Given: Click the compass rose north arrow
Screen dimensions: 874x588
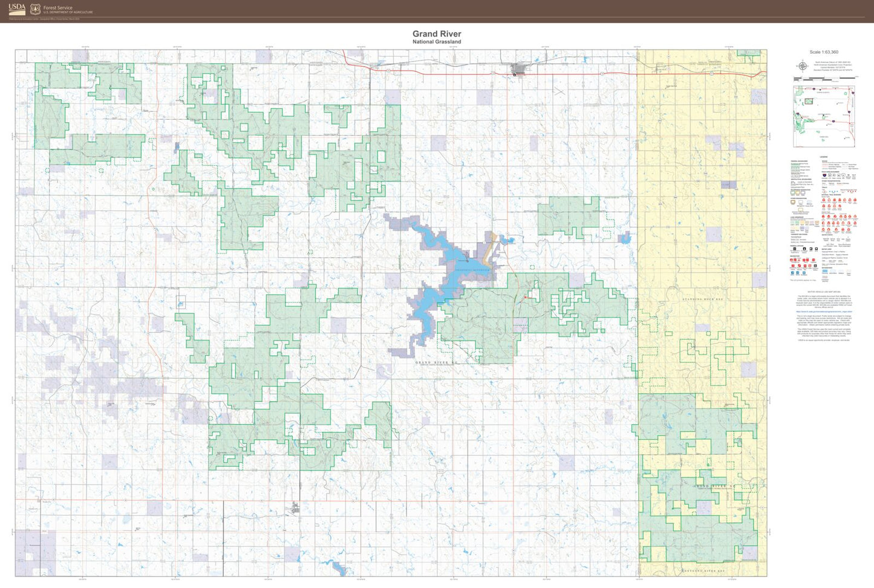Looking at the screenshot, I should pos(803,66).
